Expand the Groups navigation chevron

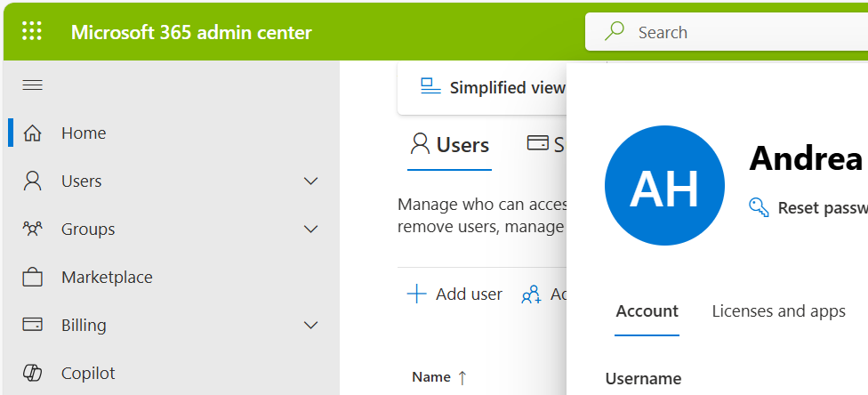311,229
